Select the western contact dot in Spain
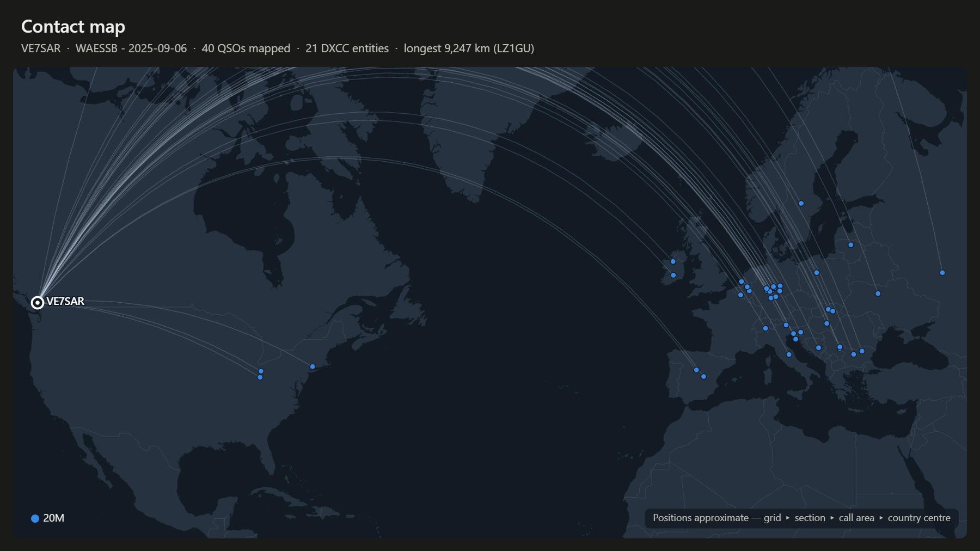The height and width of the screenshot is (551, 980). (696, 370)
